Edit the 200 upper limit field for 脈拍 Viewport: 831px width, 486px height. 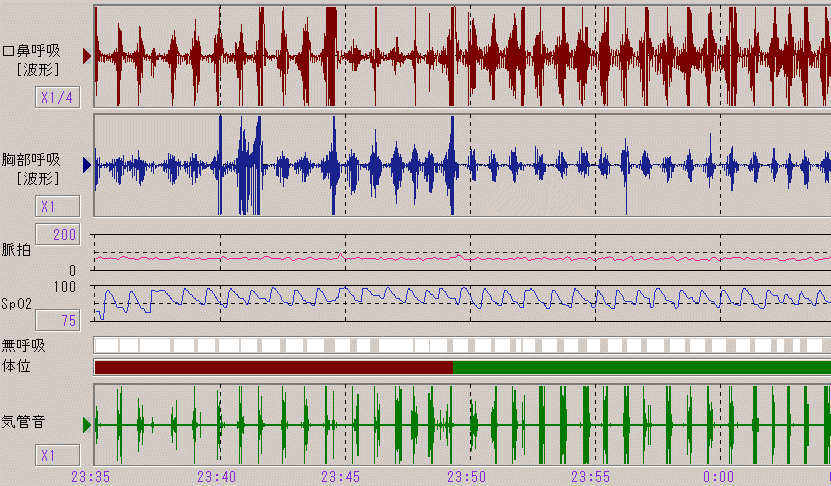coord(58,234)
